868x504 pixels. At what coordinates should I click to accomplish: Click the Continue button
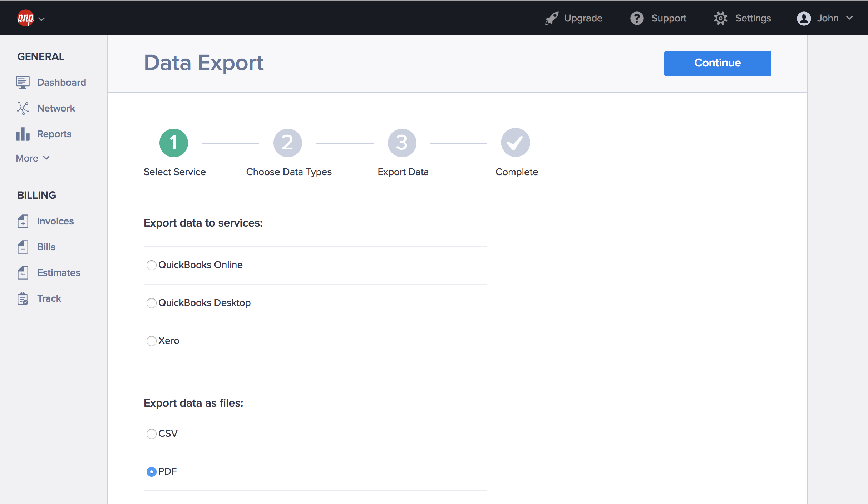pos(717,63)
